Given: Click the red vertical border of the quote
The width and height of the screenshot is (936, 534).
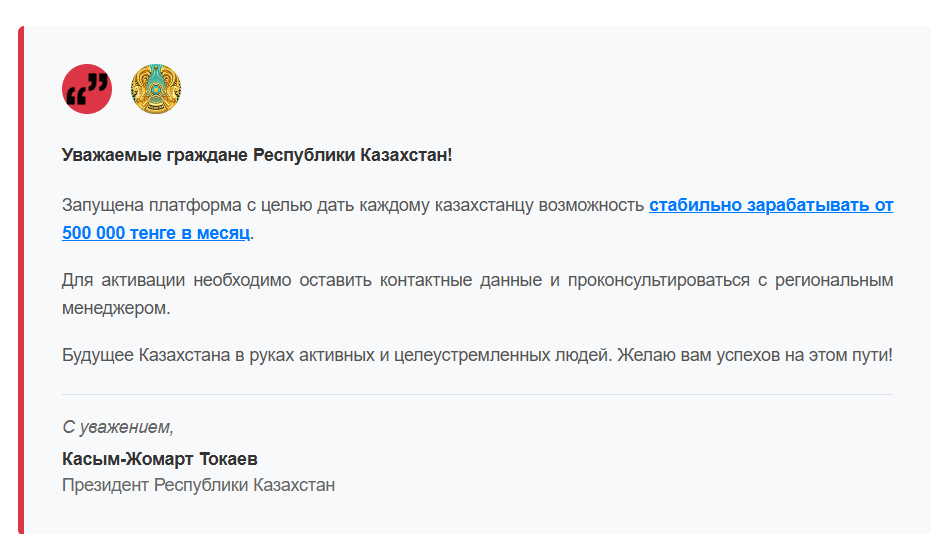Looking at the screenshot, I should pos(20,280).
